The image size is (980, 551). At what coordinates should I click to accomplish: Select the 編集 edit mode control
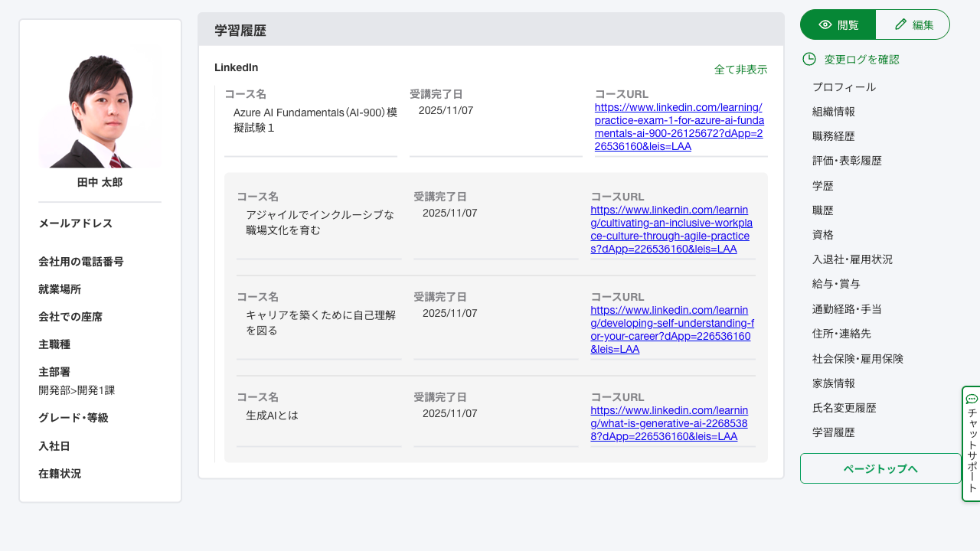pos(913,24)
